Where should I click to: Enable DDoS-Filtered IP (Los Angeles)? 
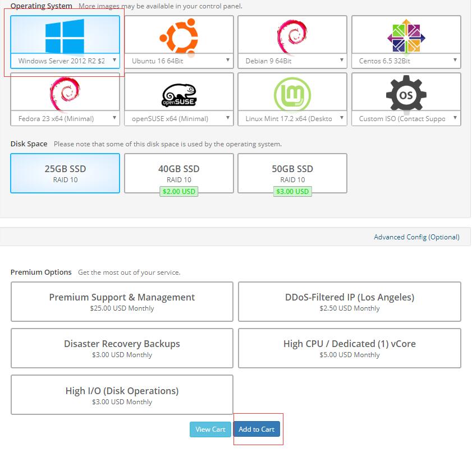point(349,302)
